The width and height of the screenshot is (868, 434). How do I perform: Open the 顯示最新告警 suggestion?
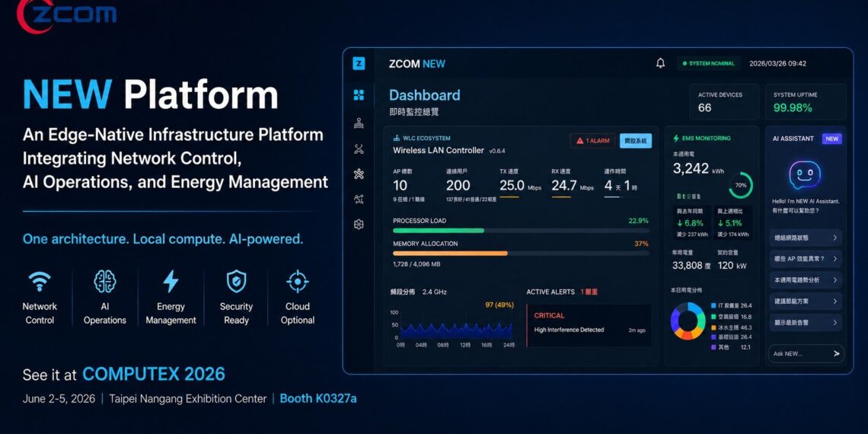point(806,322)
